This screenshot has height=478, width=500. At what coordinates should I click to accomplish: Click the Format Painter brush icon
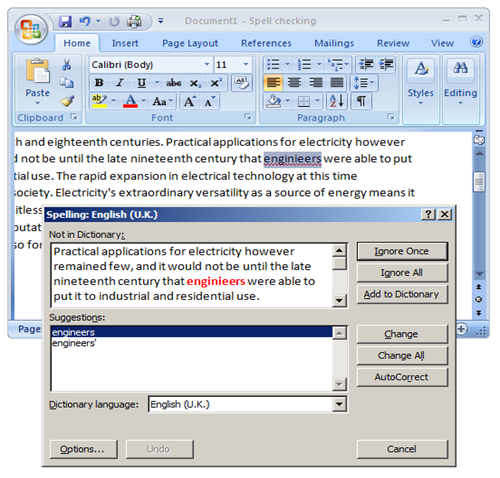coord(67,101)
